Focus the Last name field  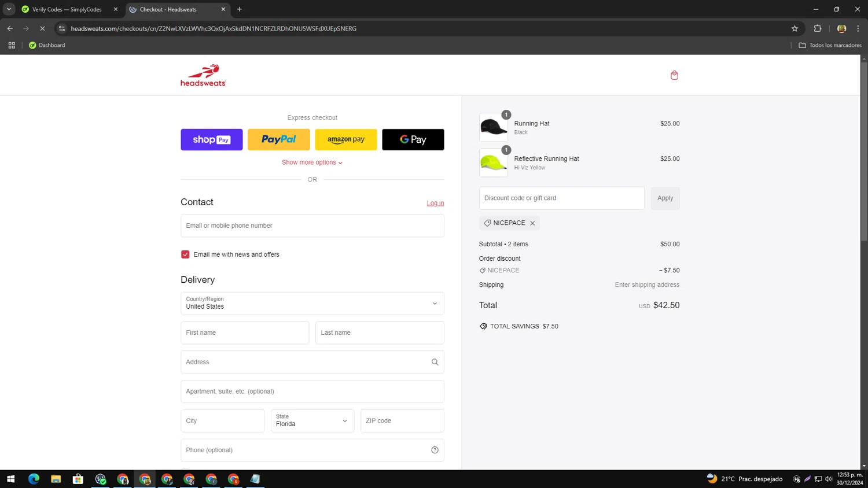coord(380,332)
